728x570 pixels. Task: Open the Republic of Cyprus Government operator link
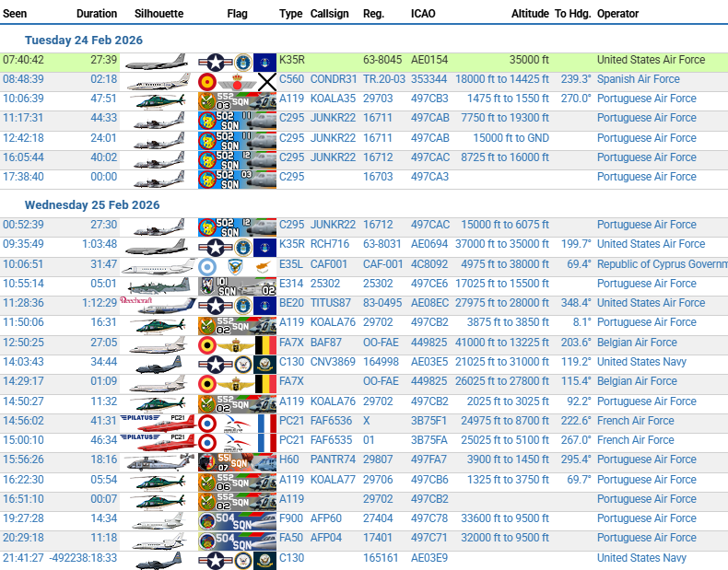tap(662, 264)
